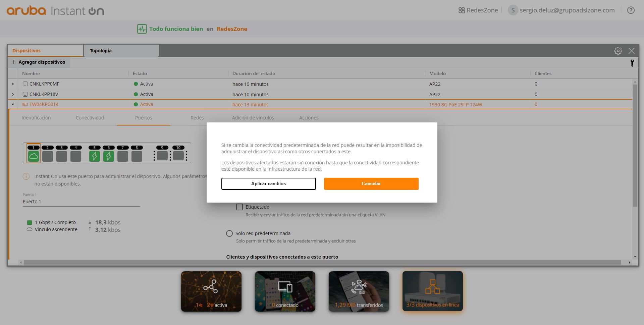Select SFP port 9 on switch diagram
644x325 pixels.
pyautogui.click(x=162, y=156)
